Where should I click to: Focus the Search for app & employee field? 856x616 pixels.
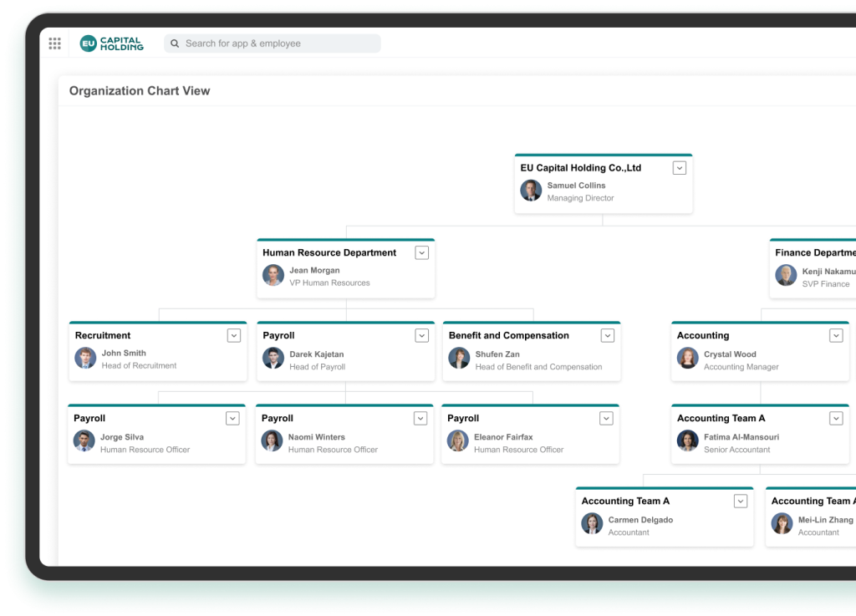pyautogui.click(x=273, y=43)
